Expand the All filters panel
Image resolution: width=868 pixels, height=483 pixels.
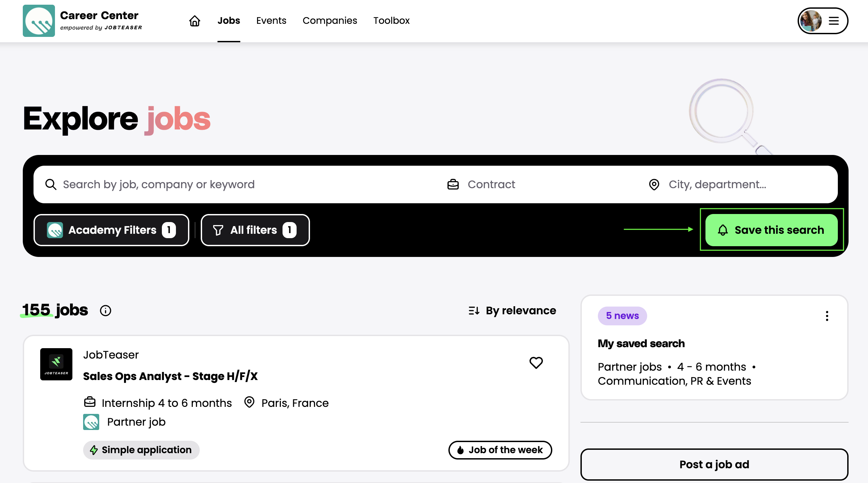[x=255, y=230]
